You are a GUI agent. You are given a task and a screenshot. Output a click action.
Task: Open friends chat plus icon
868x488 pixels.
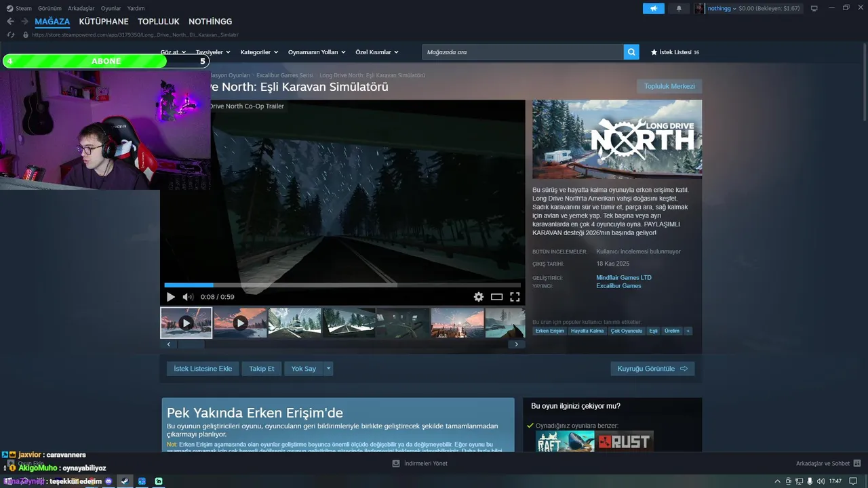858,464
